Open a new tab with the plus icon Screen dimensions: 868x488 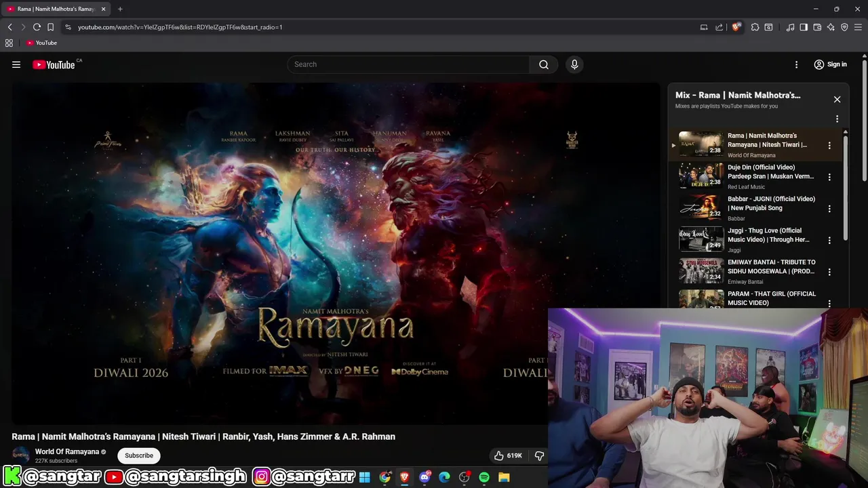(x=120, y=9)
